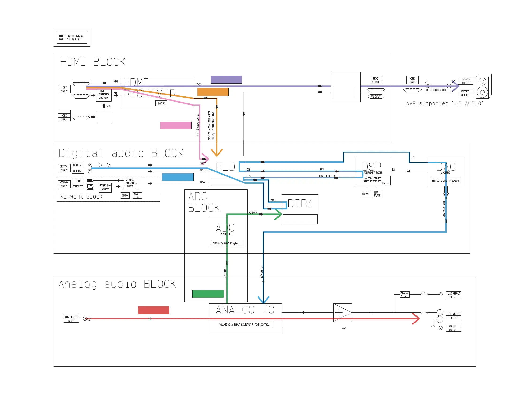Click the HDMI OUTPUT connector icon
The height and width of the screenshot is (395, 532).
(x=375, y=90)
